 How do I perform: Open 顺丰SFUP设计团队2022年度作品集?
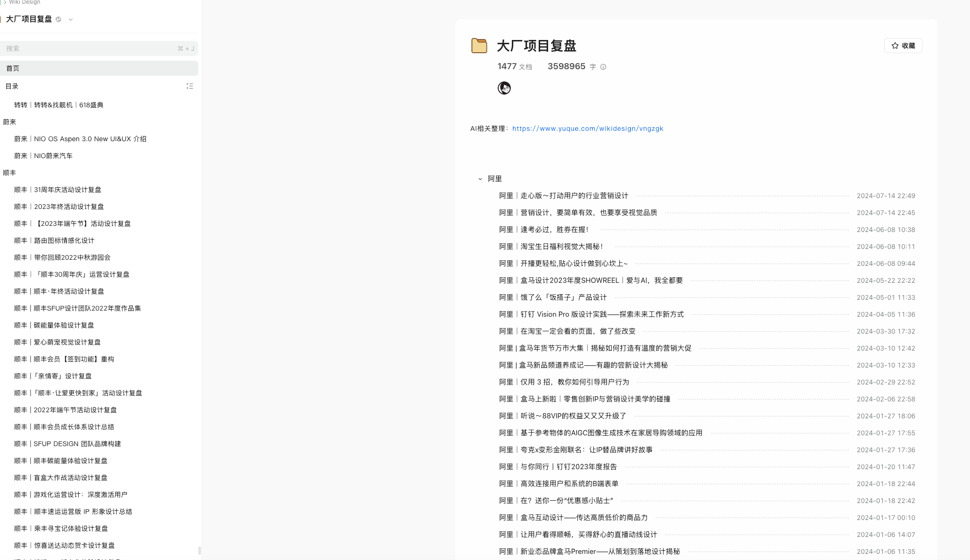[x=77, y=308]
